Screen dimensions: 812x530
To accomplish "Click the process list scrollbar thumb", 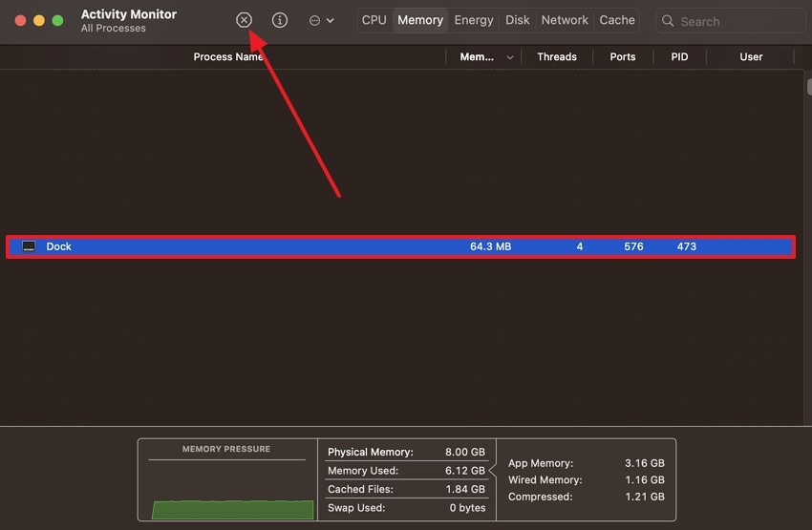I will tap(809, 87).
